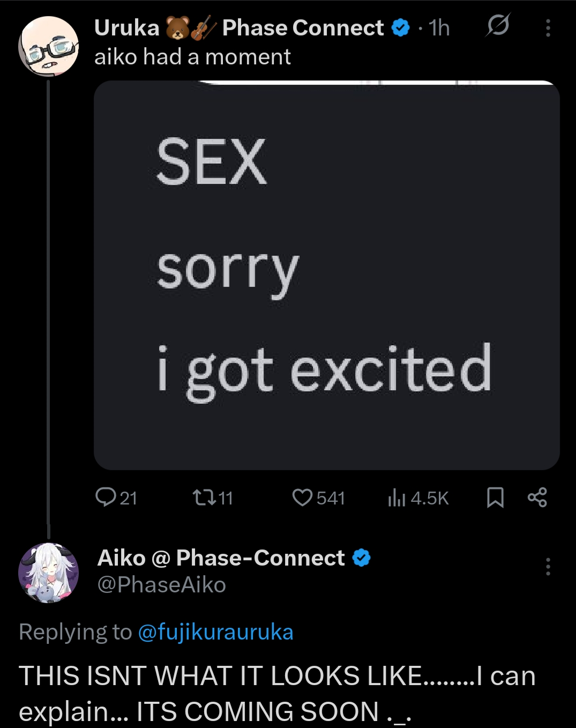Open the @PhaseAiko handle
The height and width of the screenshot is (728, 576).
point(161,585)
